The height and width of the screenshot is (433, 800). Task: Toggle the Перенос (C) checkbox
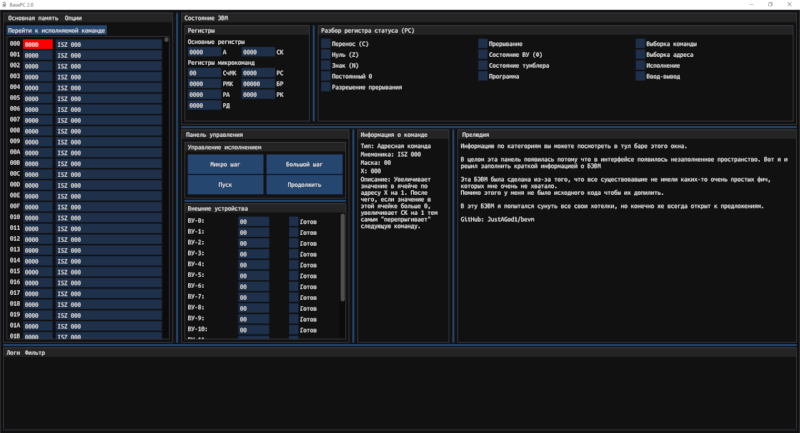coord(326,44)
